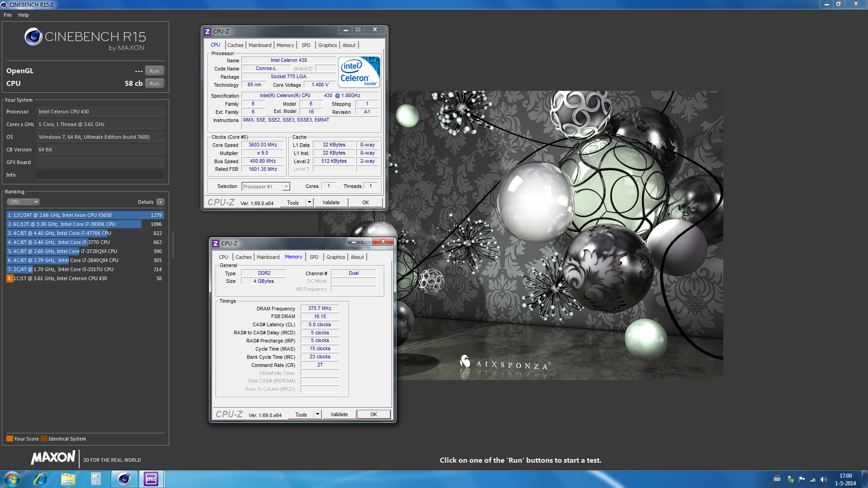868x488 pixels.
Task: Click the orange Your Score legend swatch
Action: pyautogui.click(x=9, y=439)
